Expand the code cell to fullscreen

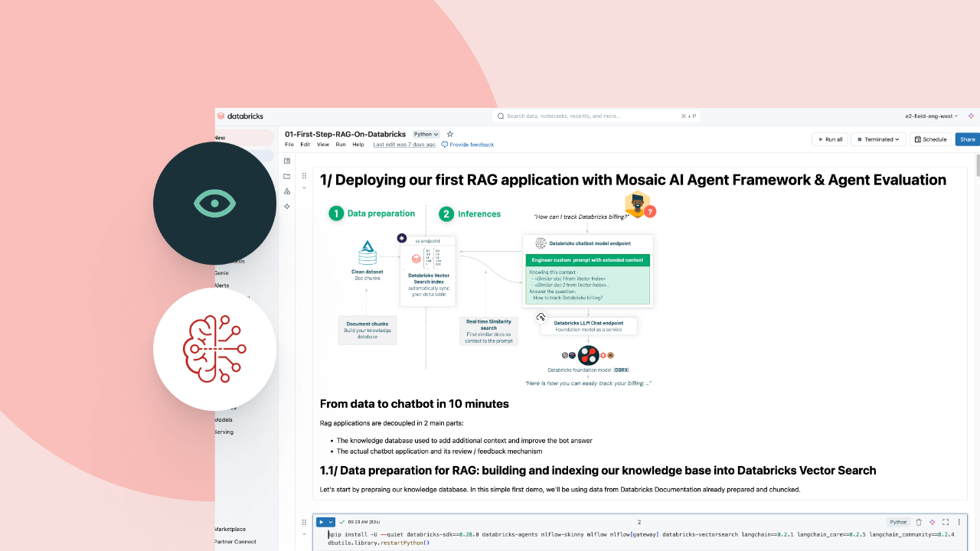click(946, 522)
